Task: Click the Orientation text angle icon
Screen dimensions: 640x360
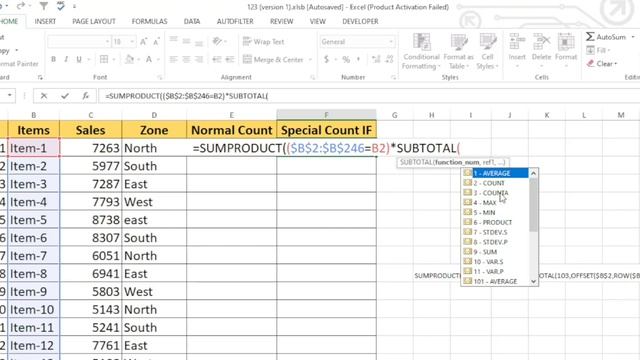Action: pyautogui.click(x=218, y=41)
